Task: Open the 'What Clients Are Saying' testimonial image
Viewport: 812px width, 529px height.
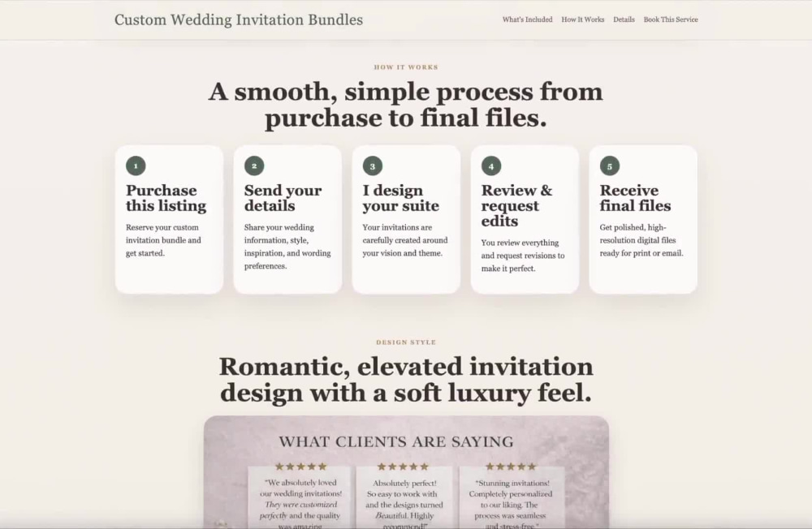Action: 406,472
